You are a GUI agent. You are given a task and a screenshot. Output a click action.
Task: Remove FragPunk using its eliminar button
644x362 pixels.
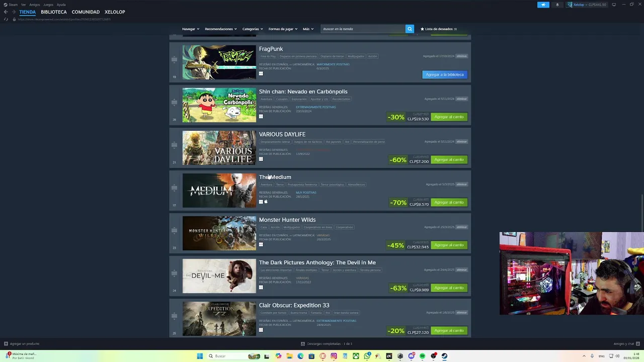[461, 56]
